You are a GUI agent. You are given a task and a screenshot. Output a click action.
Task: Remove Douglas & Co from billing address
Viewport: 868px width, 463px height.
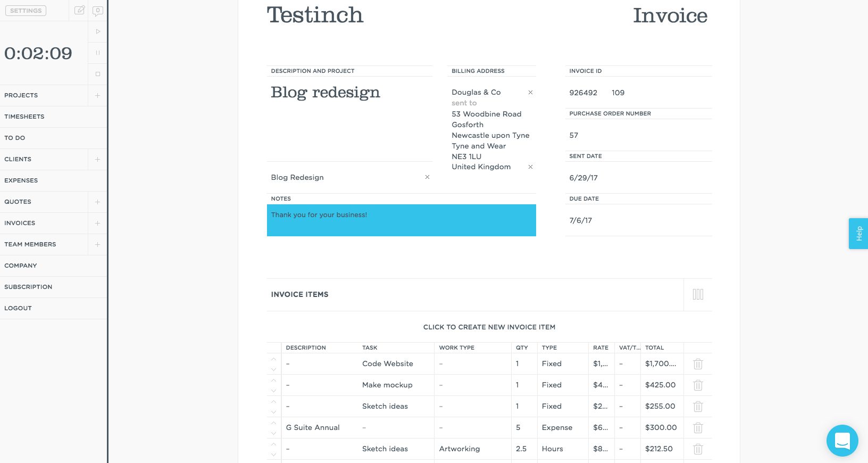point(530,93)
